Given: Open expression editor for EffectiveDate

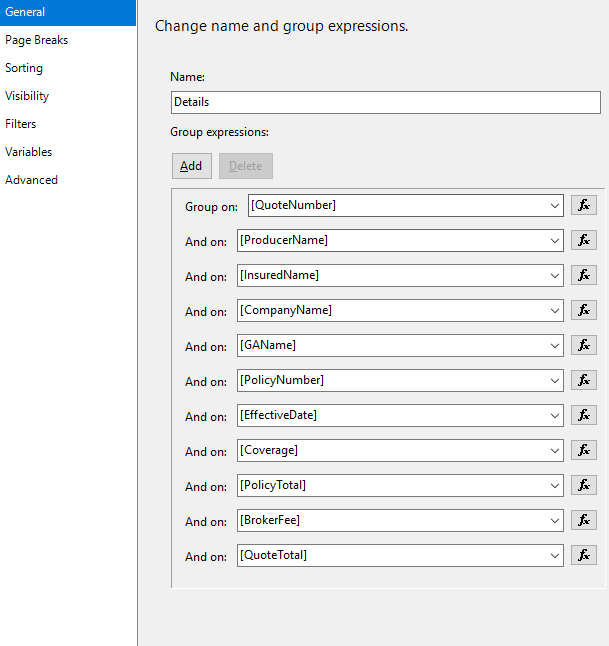Looking at the screenshot, I should coord(584,415).
